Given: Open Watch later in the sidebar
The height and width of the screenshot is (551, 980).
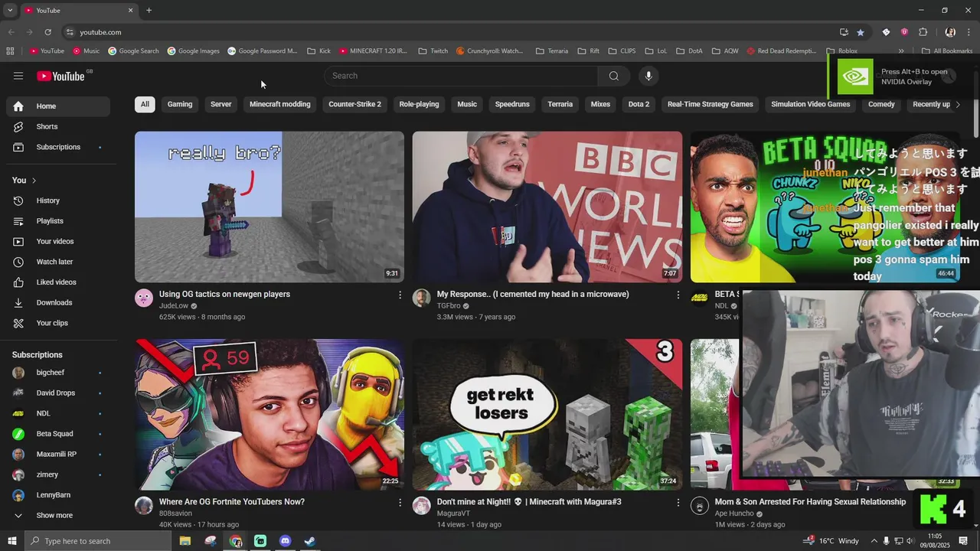Looking at the screenshot, I should coord(58,262).
